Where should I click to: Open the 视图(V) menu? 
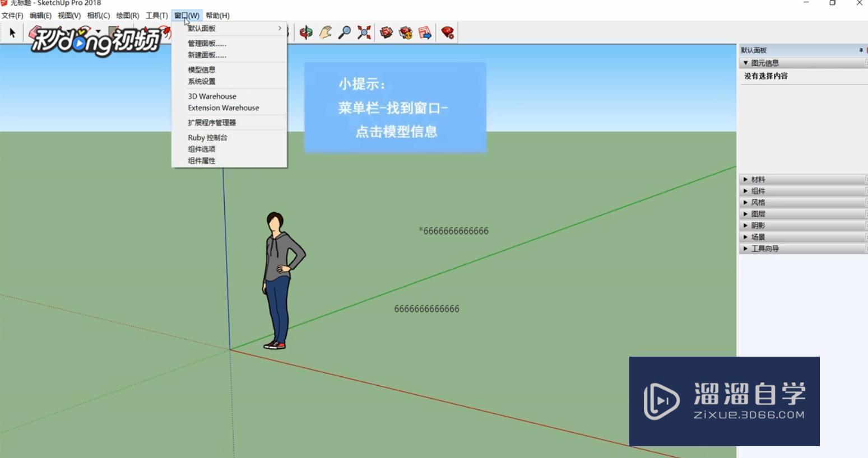[69, 16]
